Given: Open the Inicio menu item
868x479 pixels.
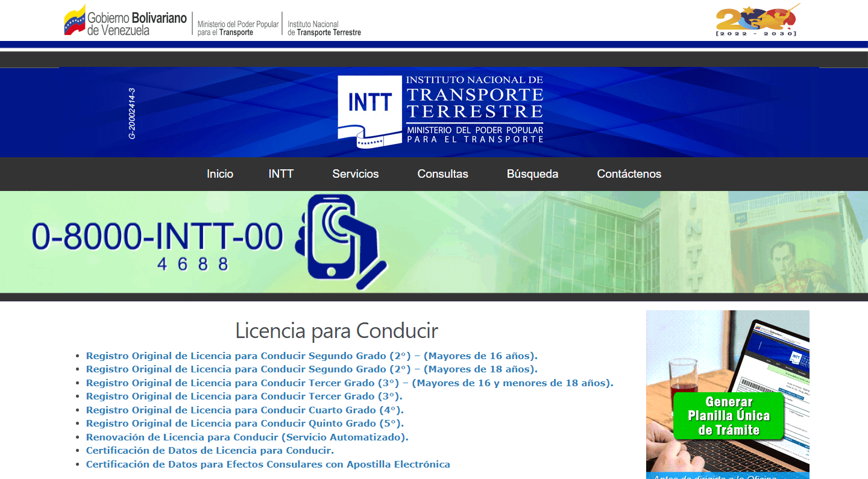Looking at the screenshot, I should [219, 174].
